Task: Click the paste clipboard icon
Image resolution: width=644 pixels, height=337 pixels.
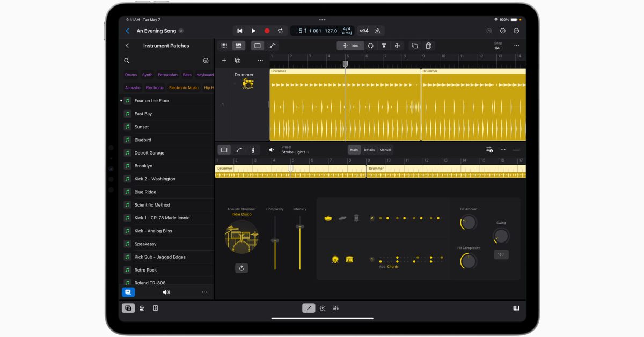Action: [x=428, y=46]
